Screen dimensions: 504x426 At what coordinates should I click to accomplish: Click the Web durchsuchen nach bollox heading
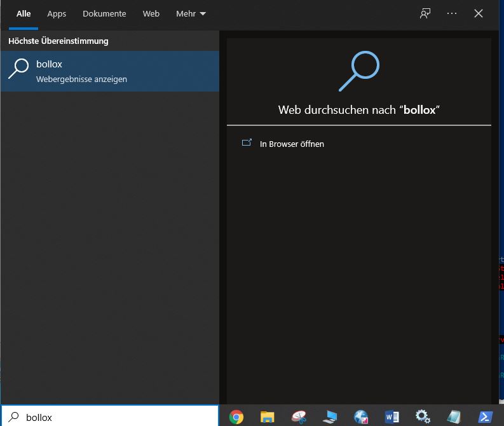pos(358,110)
